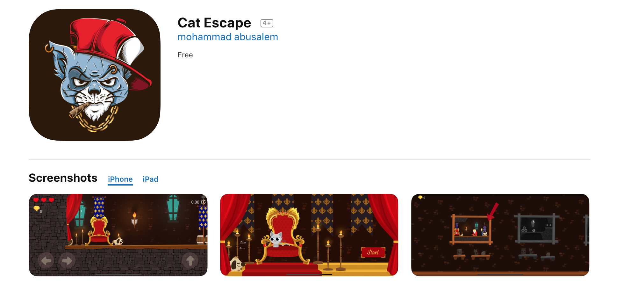Tap the jump up-arrow button in first screenshot
The image size is (644, 285).
[190, 261]
